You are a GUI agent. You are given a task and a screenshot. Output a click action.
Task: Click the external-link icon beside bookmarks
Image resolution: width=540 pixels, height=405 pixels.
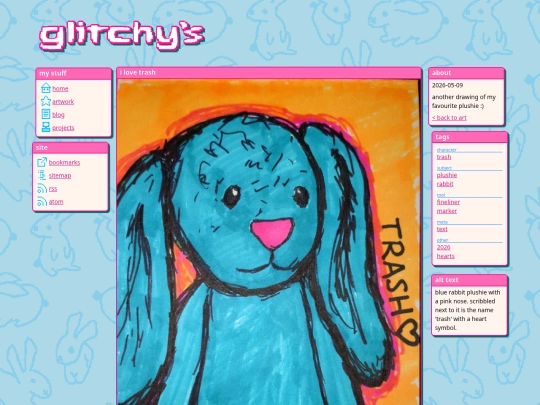point(42,162)
